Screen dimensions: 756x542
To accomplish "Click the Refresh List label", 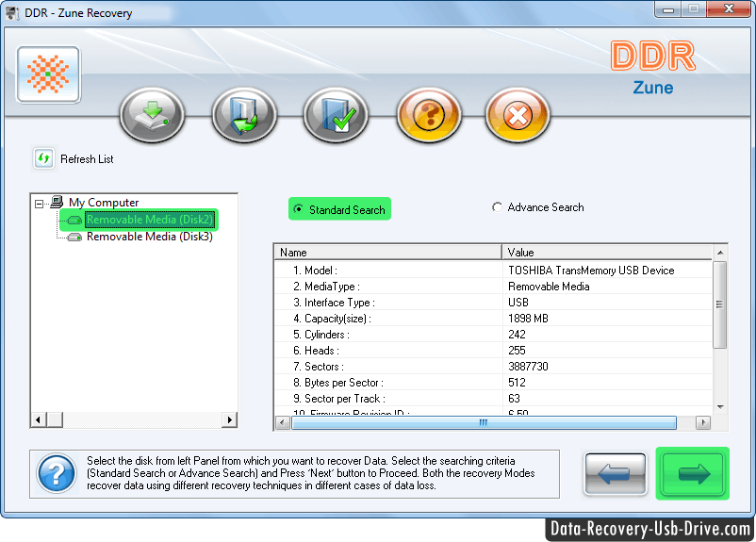I will pos(87,159).
